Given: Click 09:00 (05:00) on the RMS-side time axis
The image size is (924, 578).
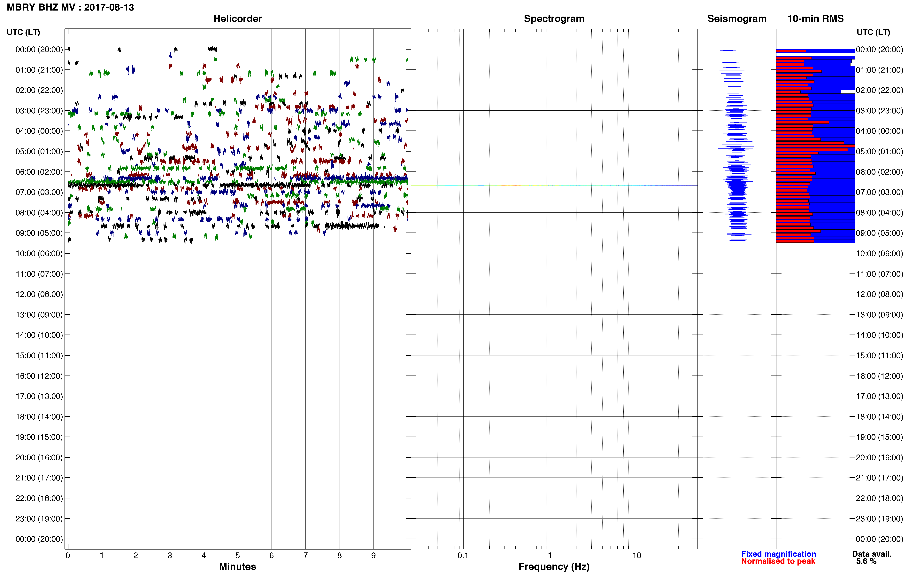Looking at the screenshot, I should [x=879, y=233].
